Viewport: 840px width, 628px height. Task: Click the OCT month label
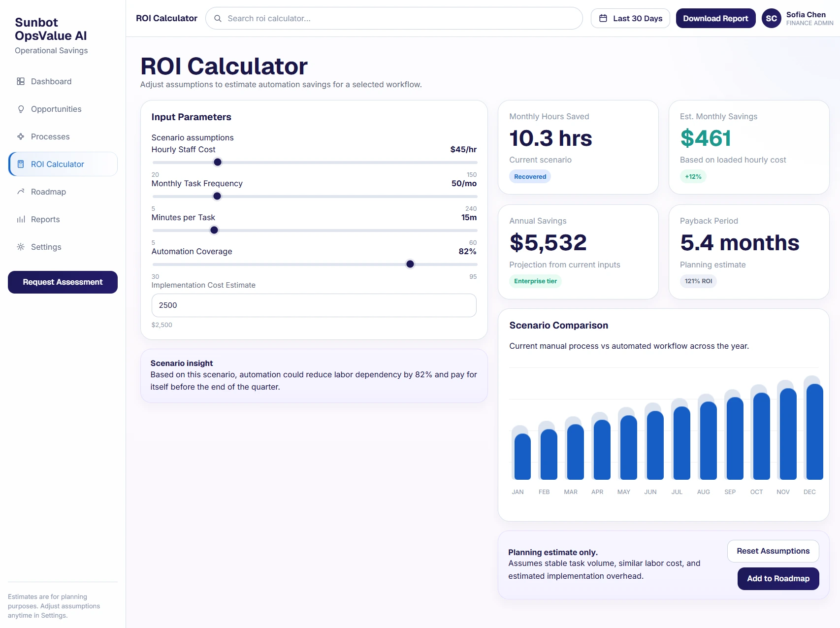tap(756, 492)
